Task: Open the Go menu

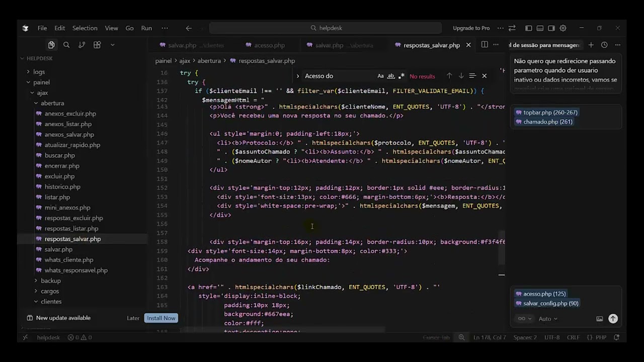Action: tap(129, 28)
